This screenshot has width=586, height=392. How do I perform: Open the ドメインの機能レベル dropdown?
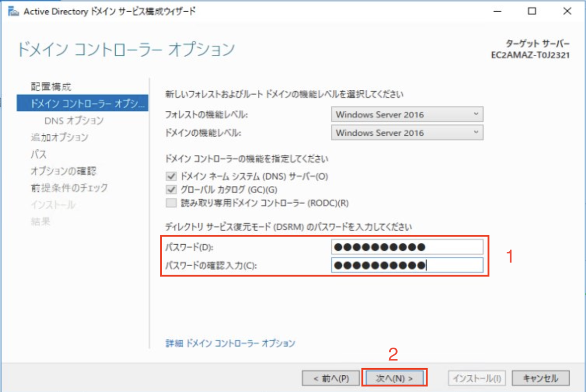coord(407,133)
